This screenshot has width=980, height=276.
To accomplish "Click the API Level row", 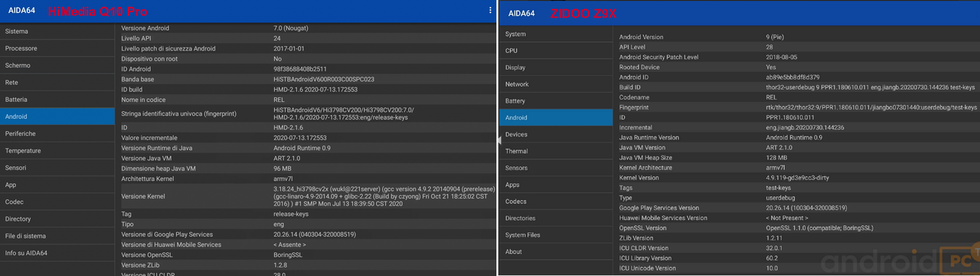I will click(796, 47).
